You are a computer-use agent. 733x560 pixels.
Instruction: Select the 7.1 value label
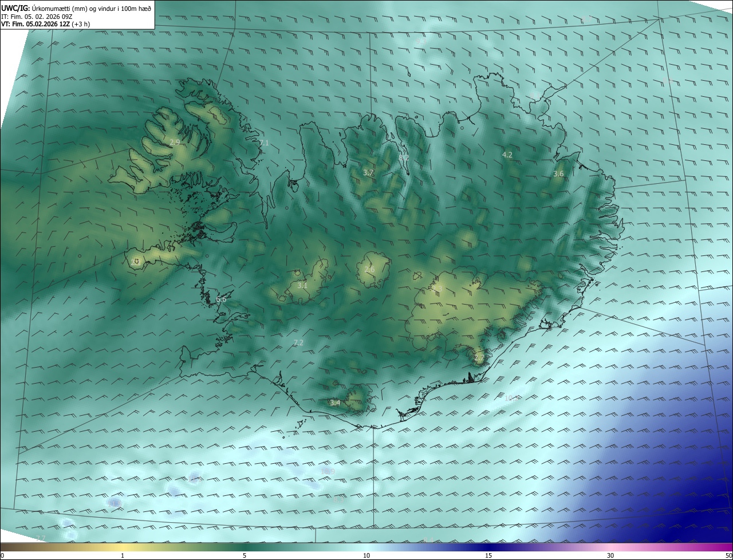click(263, 143)
